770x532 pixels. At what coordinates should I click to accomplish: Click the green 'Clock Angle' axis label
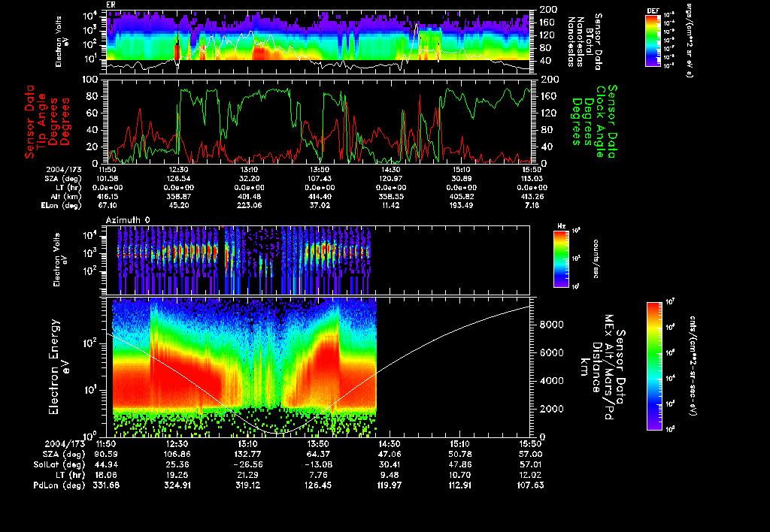tap(601, 121)
